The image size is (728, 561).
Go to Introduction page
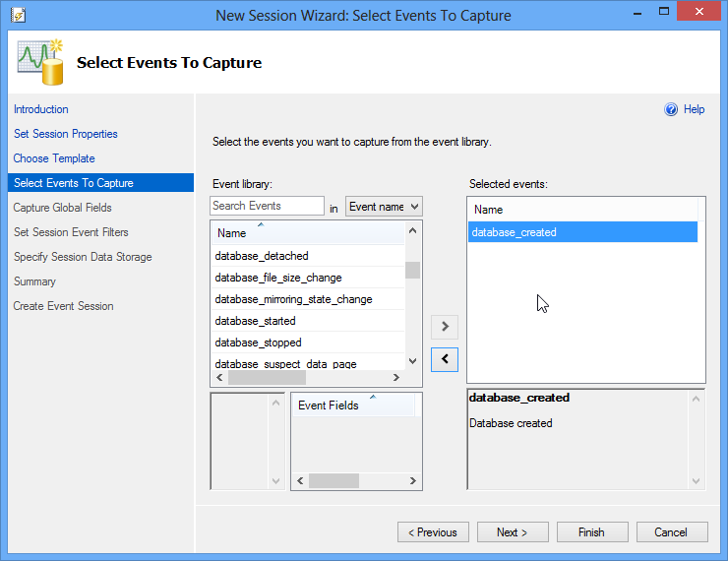pyautogui.click(x=41, y=109)
